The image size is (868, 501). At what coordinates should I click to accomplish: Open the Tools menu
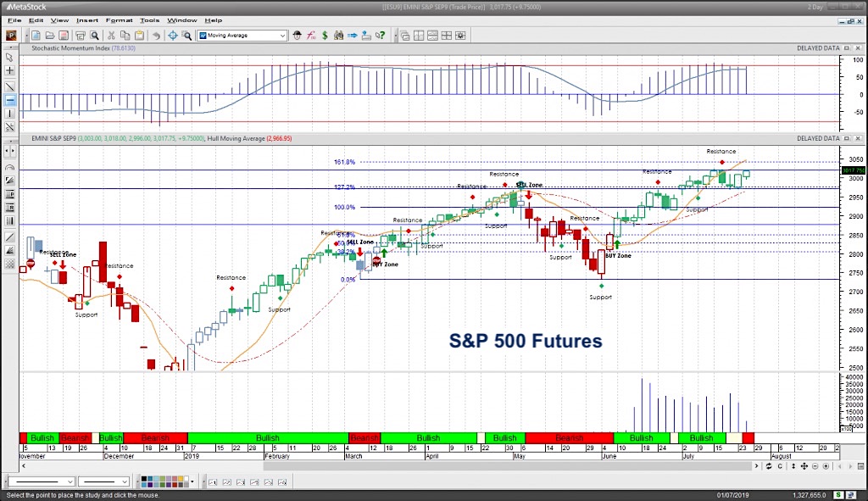[149, 20]
